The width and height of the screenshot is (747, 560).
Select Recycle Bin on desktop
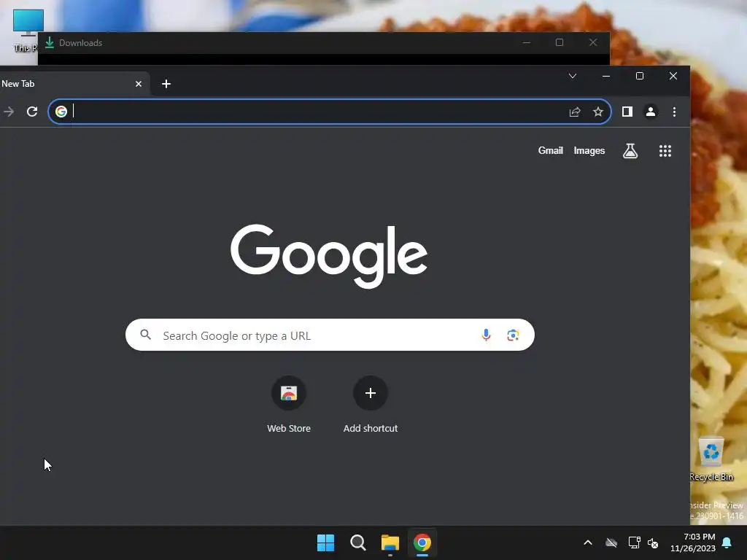[x=711, y=459]
